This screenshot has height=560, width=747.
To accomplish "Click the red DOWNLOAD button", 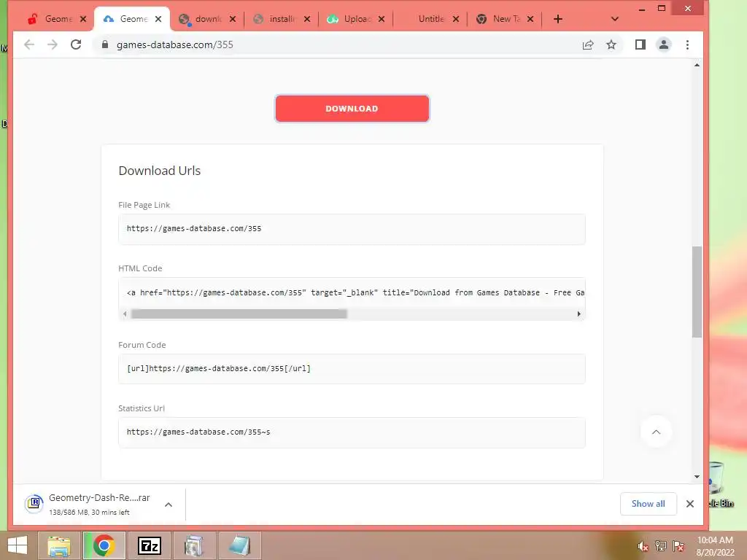I will [352, 109].
